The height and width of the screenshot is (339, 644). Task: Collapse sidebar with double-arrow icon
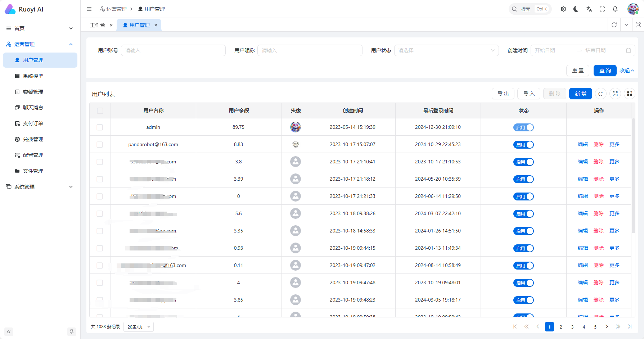9,332
